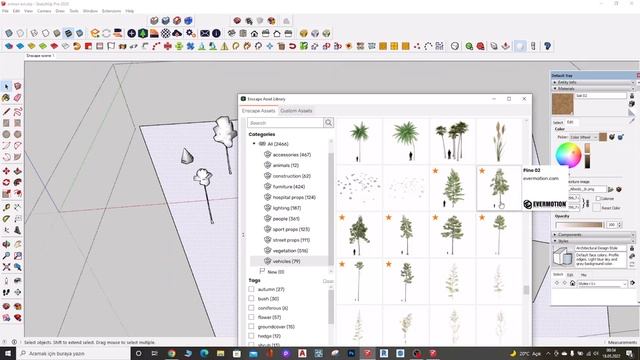Select the Tape Measure tool
Image resolution: width=640 pixels, height=360 pixels.
pyautogui.click(x=6, y=207)
